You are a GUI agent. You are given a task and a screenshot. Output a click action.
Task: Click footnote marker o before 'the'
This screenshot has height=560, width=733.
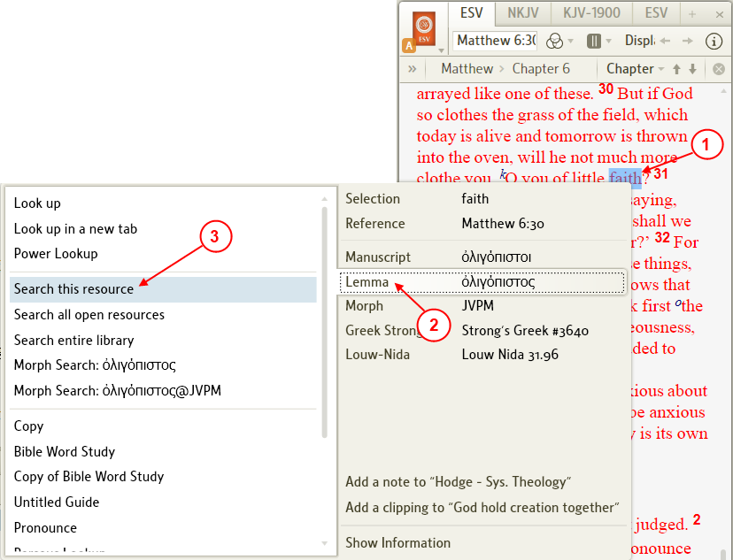(x=678, y=303)
